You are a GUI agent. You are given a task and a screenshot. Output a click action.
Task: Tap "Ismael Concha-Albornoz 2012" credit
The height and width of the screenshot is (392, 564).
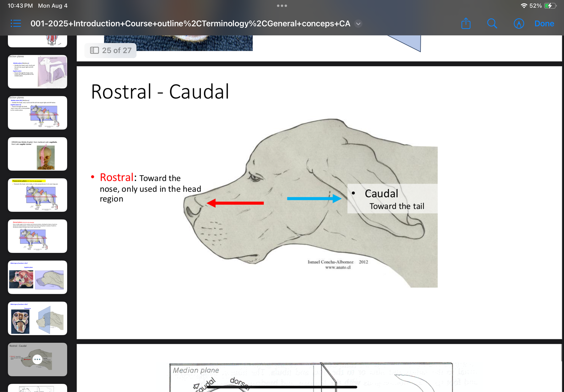coord(338,262)
